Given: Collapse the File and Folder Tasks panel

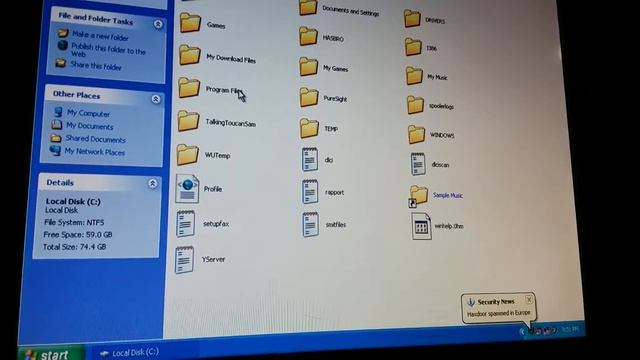Looking at the screenshot, I should 158,24.
